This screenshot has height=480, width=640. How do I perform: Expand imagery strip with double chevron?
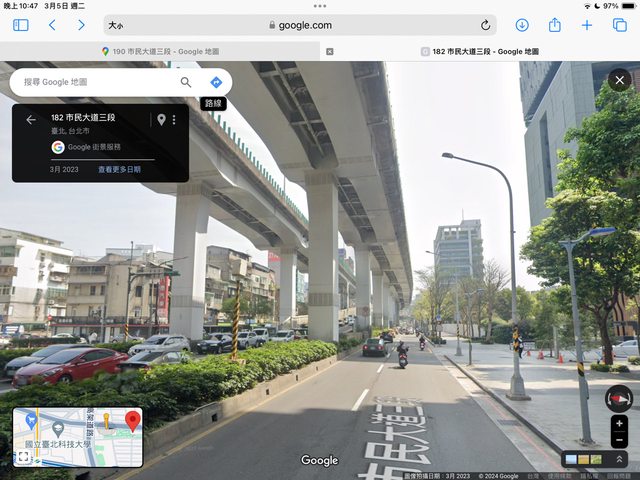(x=619, y=459)
